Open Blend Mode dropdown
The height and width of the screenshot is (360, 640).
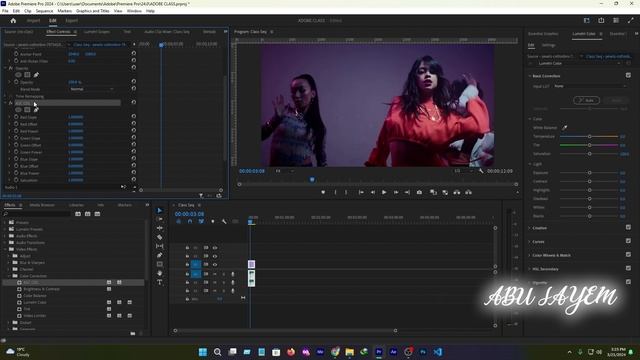click(x=92, y=89)
